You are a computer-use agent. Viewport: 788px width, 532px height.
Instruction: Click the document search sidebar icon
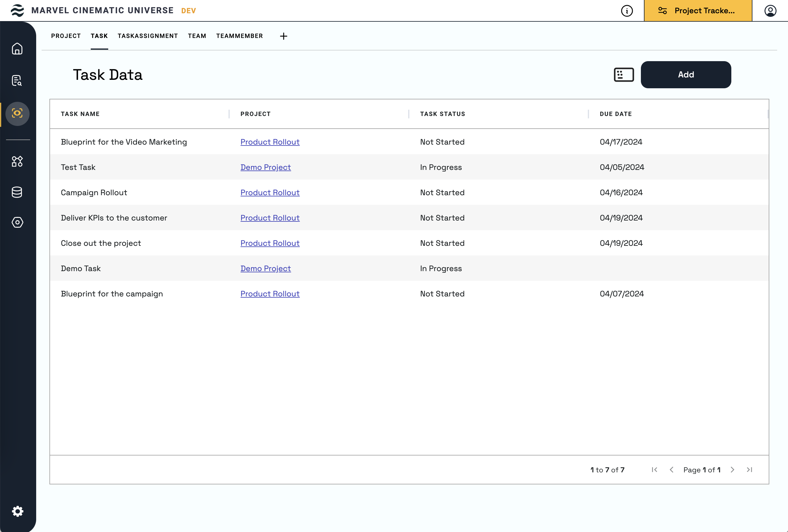pyautogui.click(x=17, y=81)
